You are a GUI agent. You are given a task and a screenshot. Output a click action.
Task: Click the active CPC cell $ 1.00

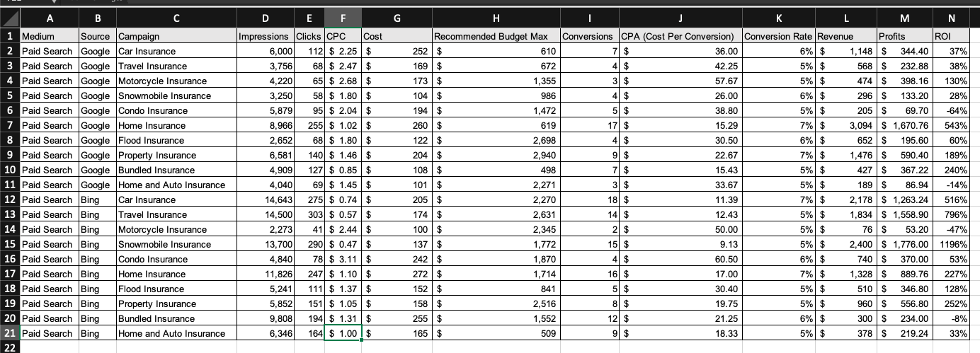point(343,333)
